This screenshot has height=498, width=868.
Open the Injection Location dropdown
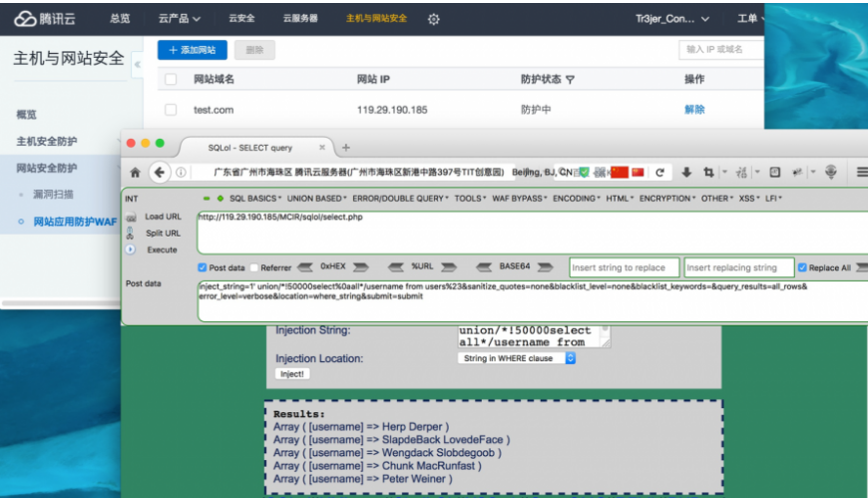[517, 358]
